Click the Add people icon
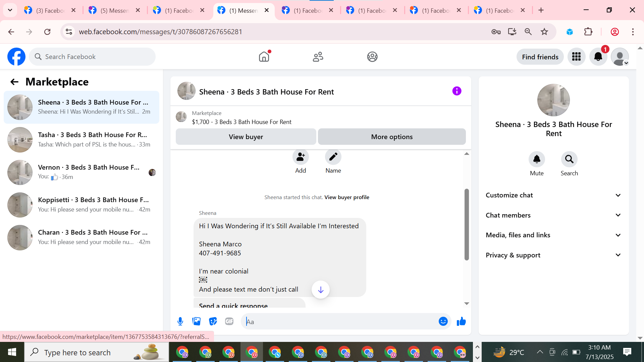 (x=301, y=157)
